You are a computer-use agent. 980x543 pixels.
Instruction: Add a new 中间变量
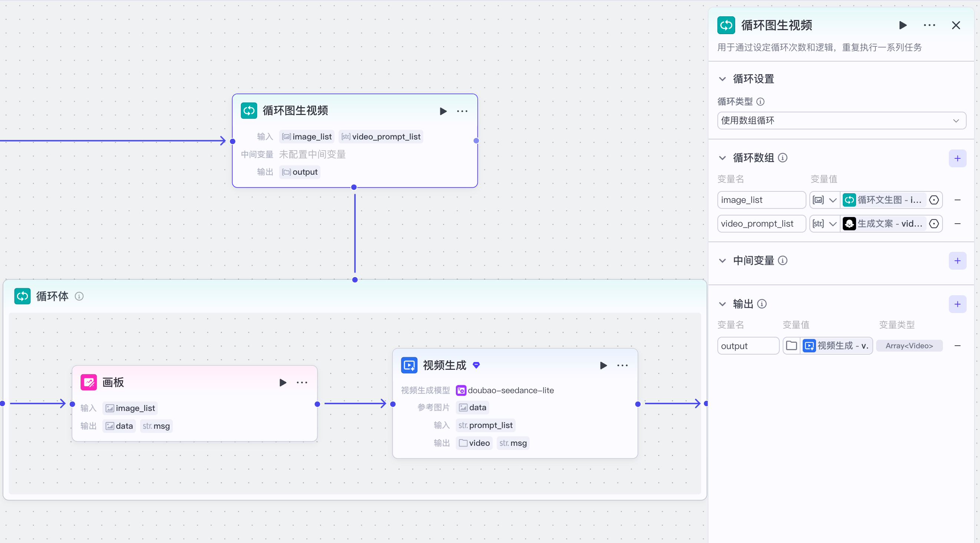tap(957, 261)
